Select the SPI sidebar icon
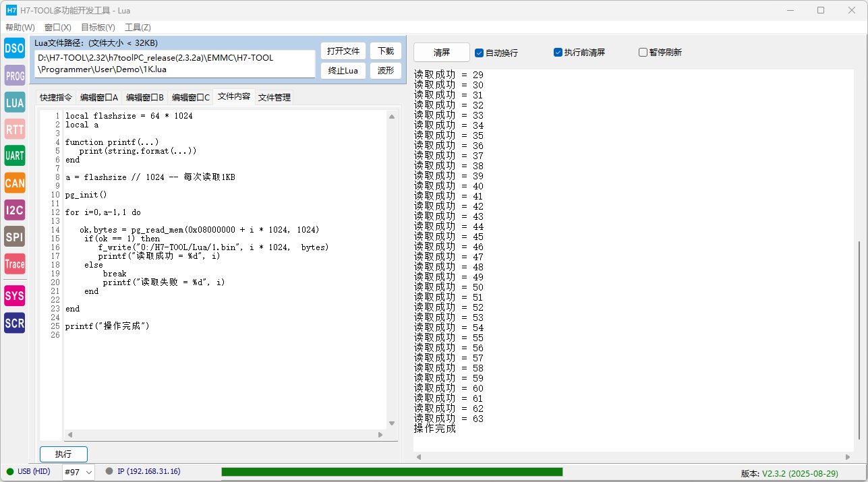The height and width of the screenshot is (482, 868). coord(14,237)
